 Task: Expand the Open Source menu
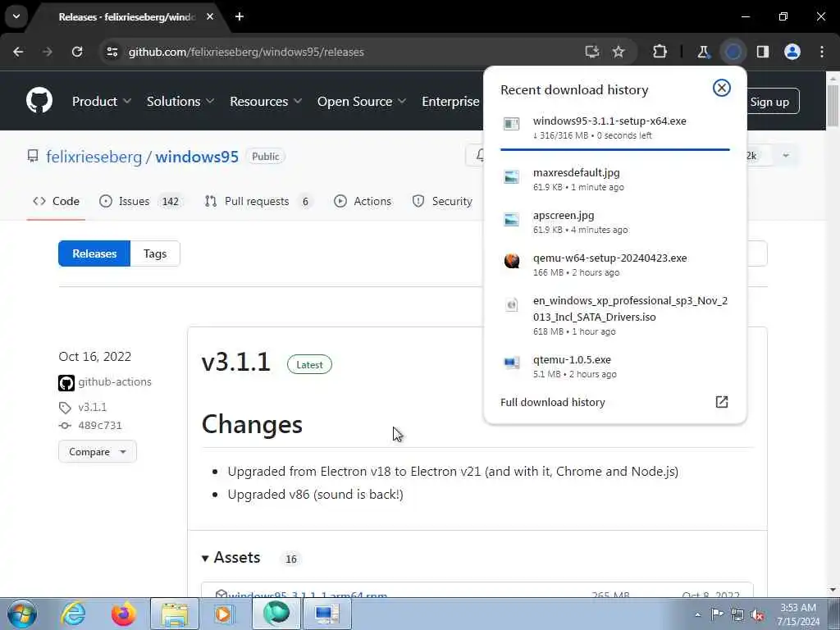pos(362,101)
